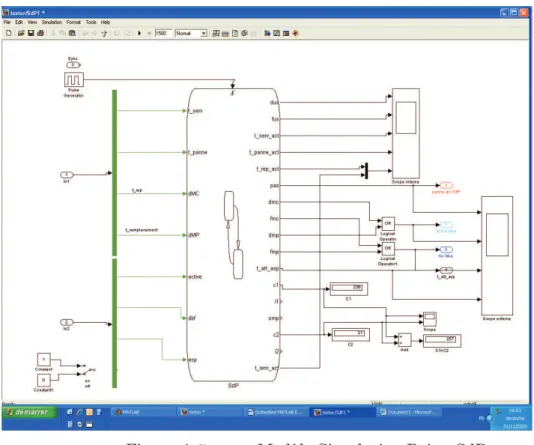Select the Add sum block
This screenshot has width=534, height=445.
405,340
